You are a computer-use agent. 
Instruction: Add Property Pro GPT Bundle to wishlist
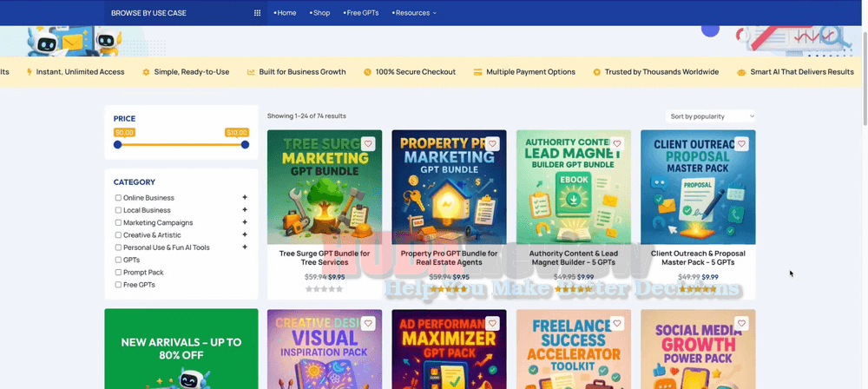tap(493, 144)
